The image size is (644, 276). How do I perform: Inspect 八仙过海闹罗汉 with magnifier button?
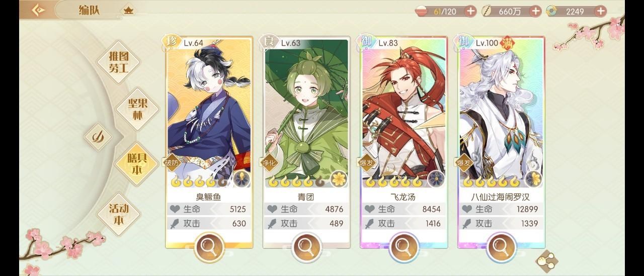[x=501, y=246]
